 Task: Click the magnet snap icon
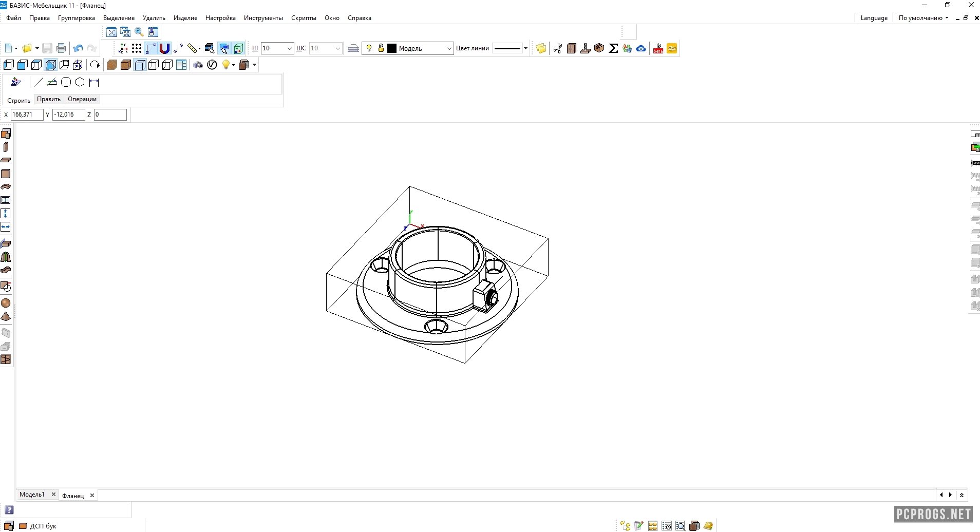pos(164,48)
